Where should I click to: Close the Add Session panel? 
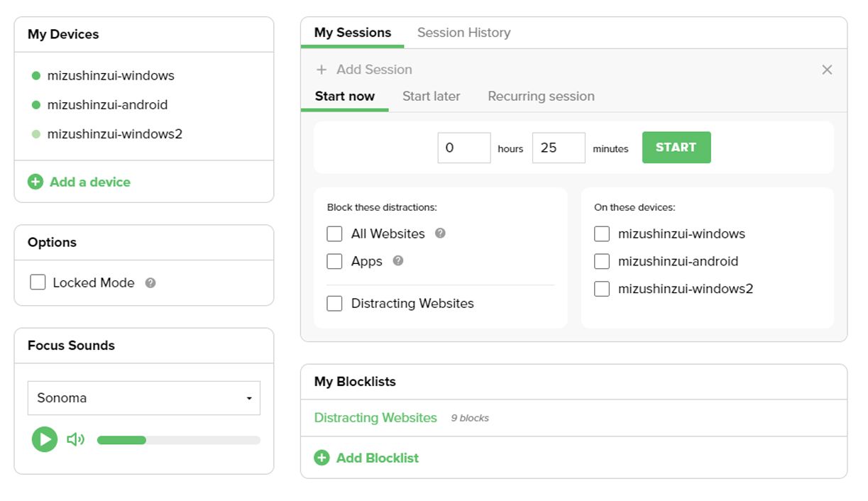tap(827, 70)
